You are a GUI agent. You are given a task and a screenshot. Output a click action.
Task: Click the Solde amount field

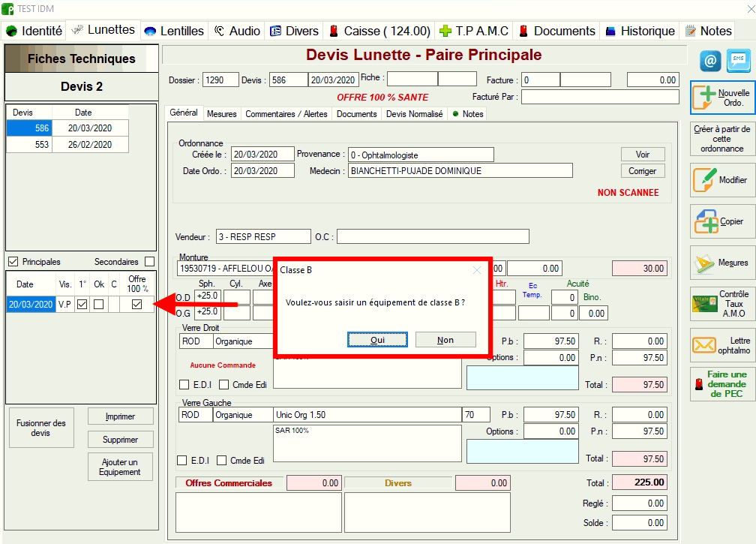(x=640, y=523)
